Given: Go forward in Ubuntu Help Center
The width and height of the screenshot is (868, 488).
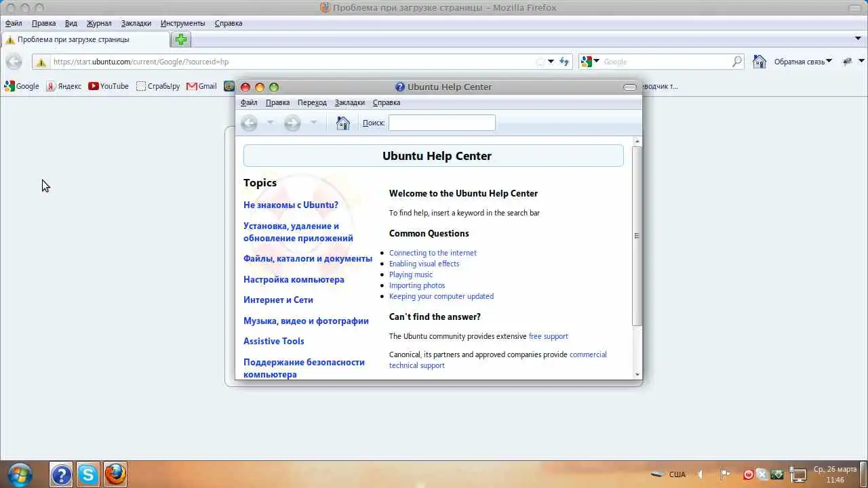Looking at the screenshot, I should click(x=292, y=123).
